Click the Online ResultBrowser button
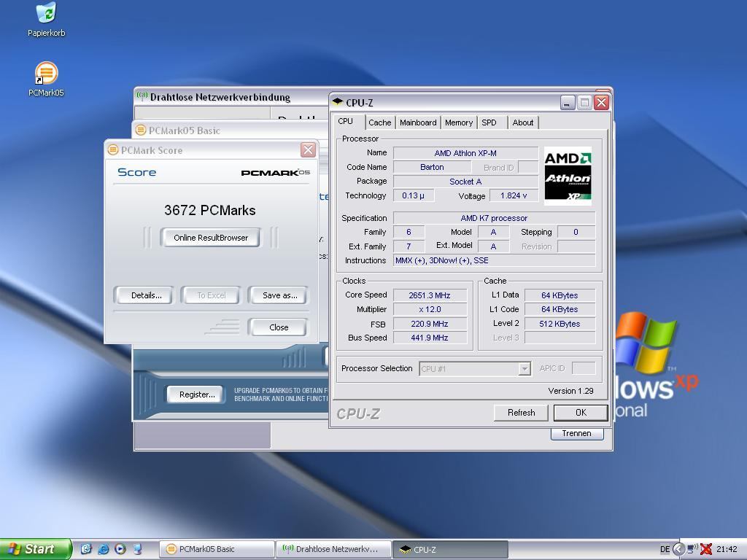 [211, 238]
